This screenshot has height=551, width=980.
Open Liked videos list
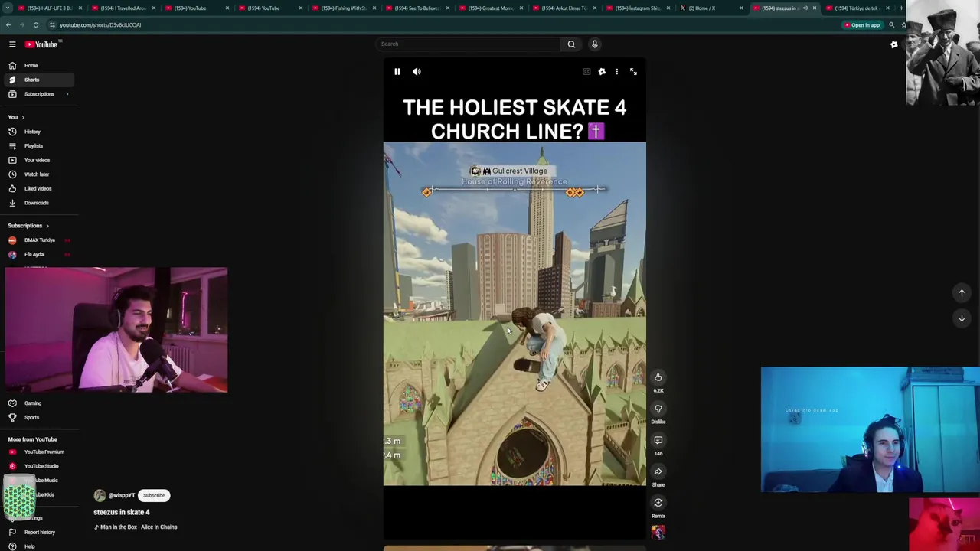38,188
